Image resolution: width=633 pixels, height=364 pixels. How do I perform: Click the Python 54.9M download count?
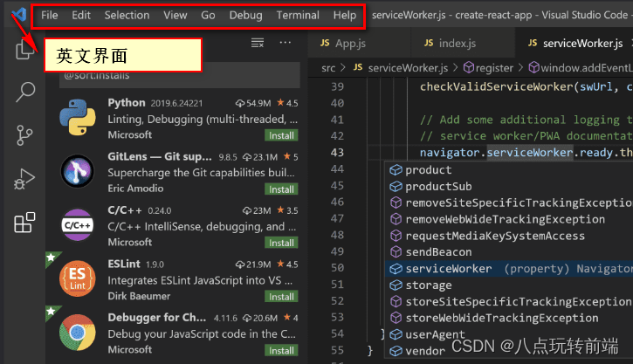tap(253, 103)
